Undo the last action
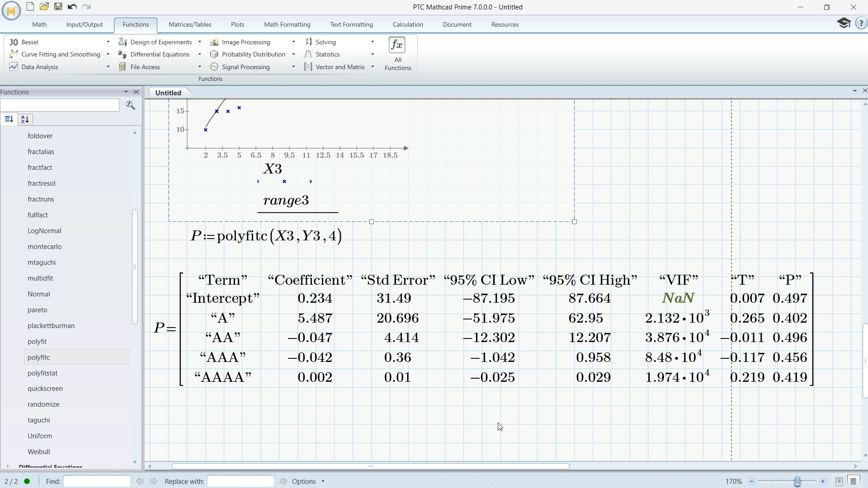Viewport: 868px width, 488px height. 72,7
